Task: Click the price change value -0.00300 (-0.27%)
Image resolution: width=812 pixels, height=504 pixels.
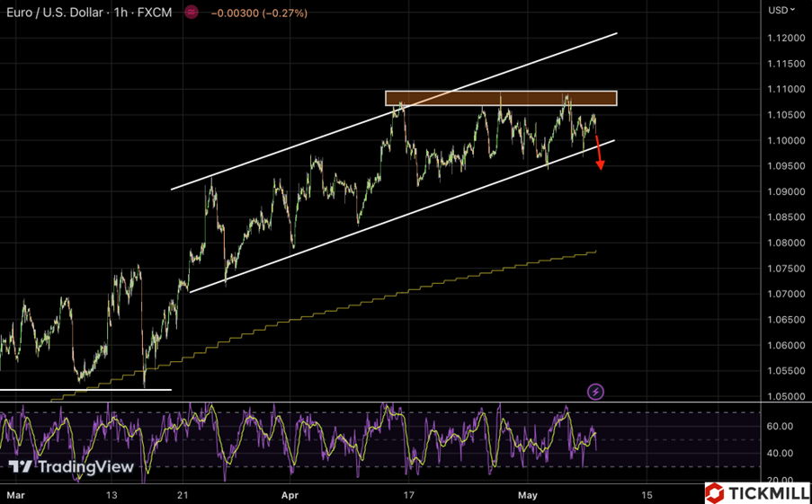Action: click(x=259, y=13)
